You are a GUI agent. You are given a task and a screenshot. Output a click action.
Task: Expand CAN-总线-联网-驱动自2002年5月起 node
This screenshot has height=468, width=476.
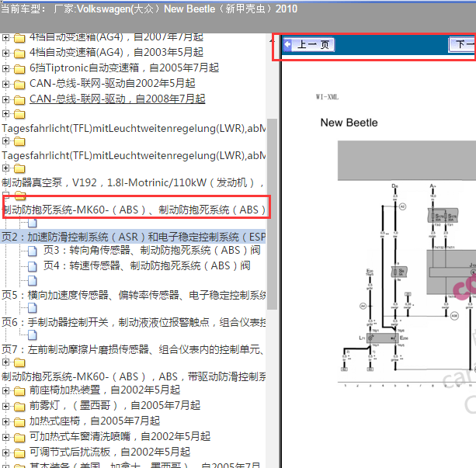click(x=5, y=84)
